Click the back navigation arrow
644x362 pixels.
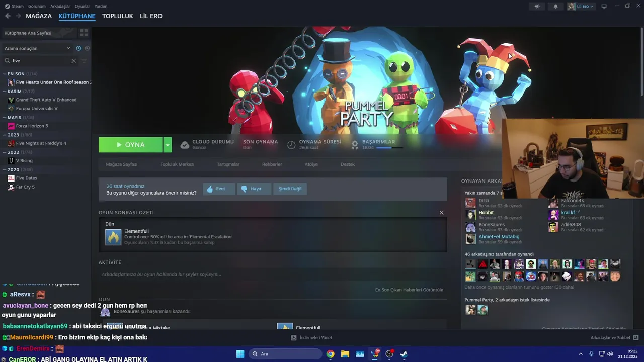8,16
